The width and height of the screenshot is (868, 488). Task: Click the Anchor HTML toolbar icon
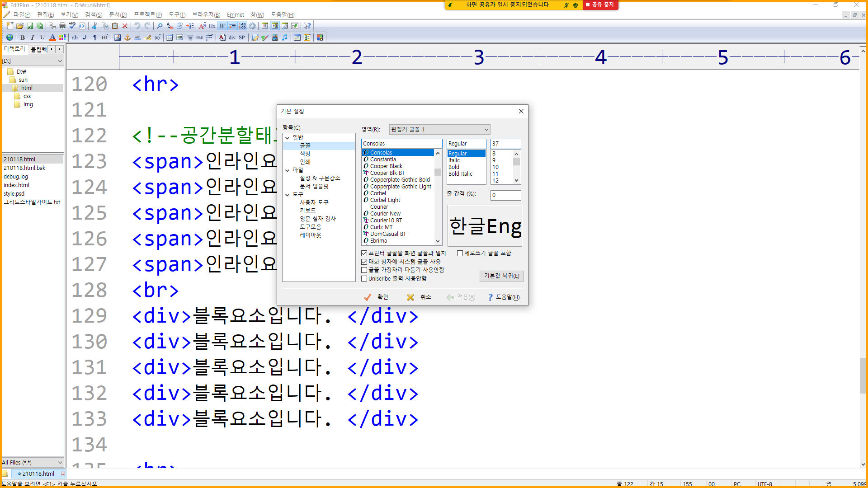127,38
